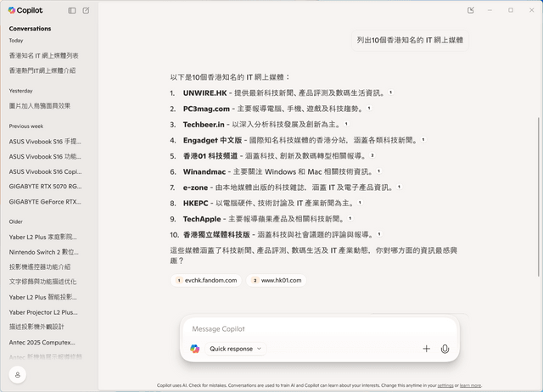Open conversation 香港知名 IT 網上媒體列表
The height and width of the screenshot is (392, 543).
pos(43,55)
